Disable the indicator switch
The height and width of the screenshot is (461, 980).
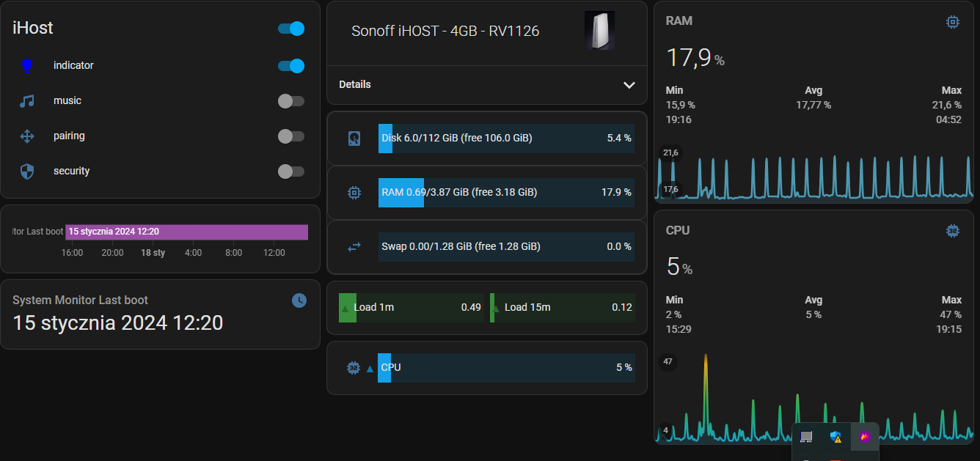tap(290, 66)
